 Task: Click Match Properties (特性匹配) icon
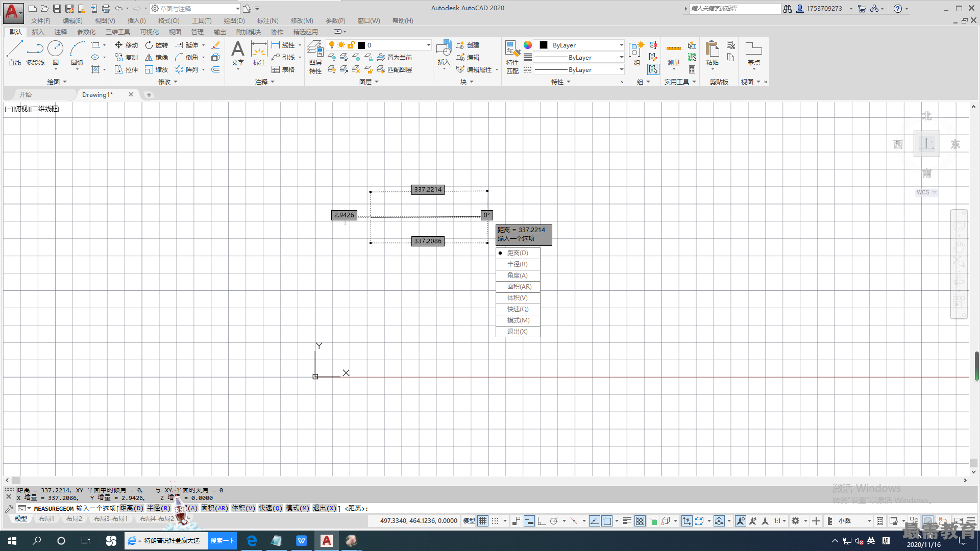(x=512, y=57)
